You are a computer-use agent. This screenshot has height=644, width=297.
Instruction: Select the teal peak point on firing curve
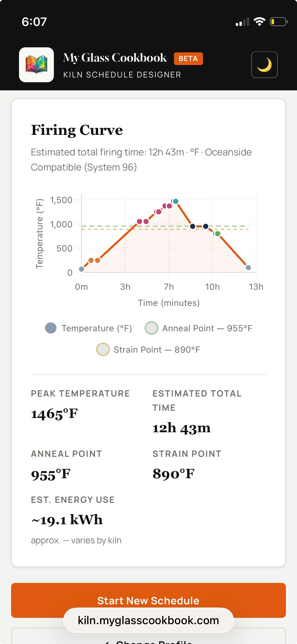[x=176, y=201]
